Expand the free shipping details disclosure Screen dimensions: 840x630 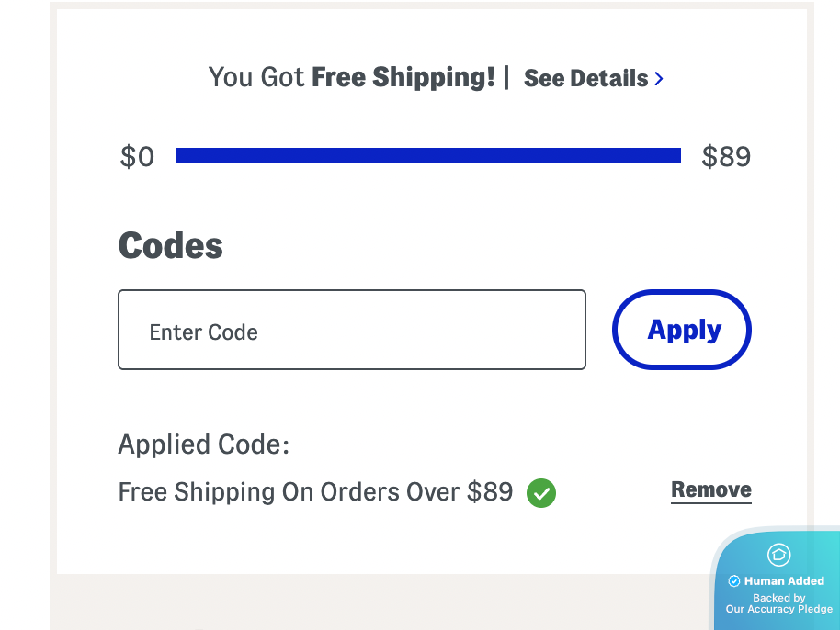[585, 78]
